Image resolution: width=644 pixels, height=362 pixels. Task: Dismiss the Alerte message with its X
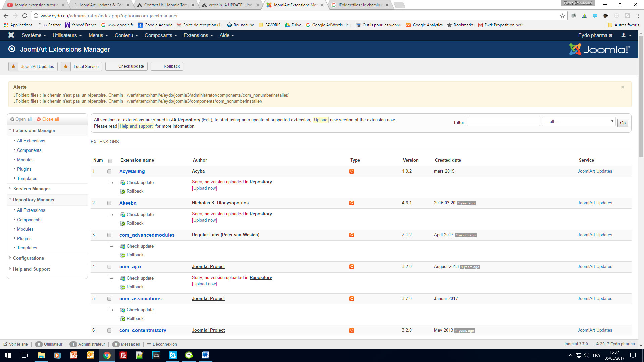(623, 87)
